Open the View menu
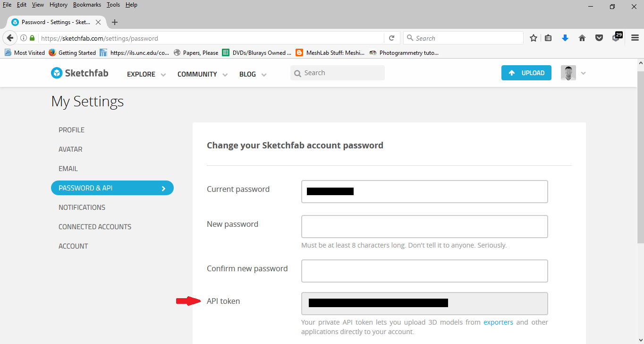 (x=38, y=5)
